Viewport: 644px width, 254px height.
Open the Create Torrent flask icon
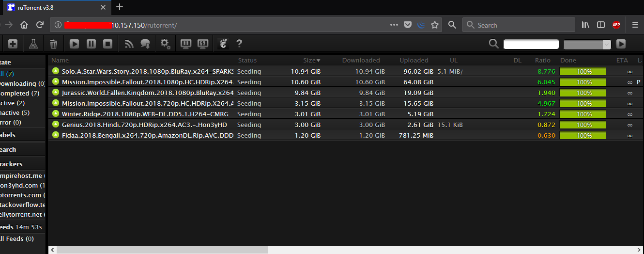click(33, 44)
